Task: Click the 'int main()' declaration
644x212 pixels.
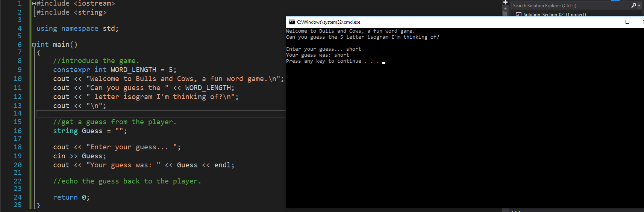Action: (x=57, y=45)
